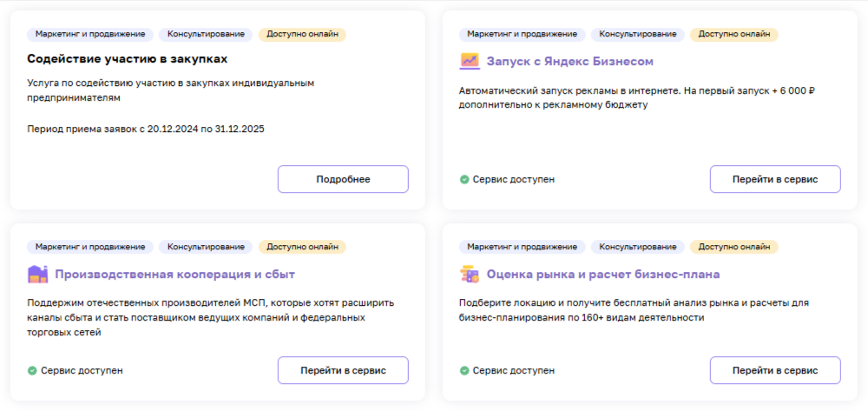868x411 pixels.
Task: Open Содействие участию в закупках title
Action: click(128, 59)
